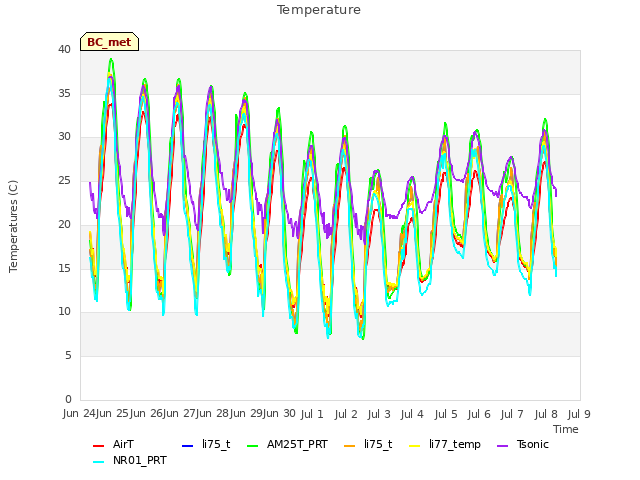This screenshot has height=480, width=640.
Task: Click the Jul 8 x-axis date label
Action: point(546,414)
